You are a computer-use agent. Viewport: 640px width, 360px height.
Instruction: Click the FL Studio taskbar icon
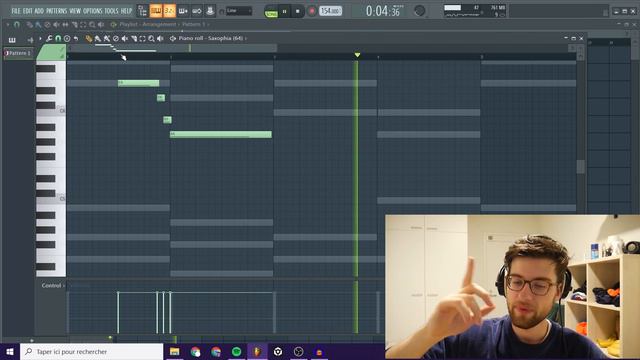(257, 351)
